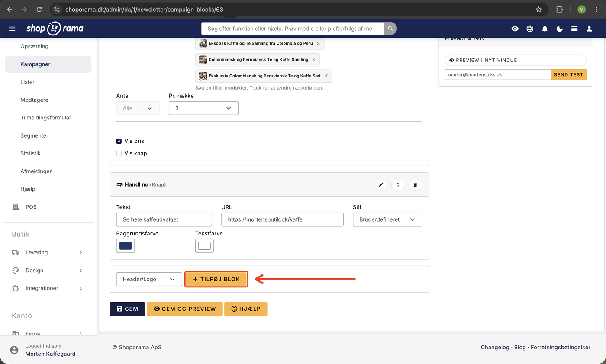Click the Tilføj blok button

pyautogui.click(x=216, y=279)
